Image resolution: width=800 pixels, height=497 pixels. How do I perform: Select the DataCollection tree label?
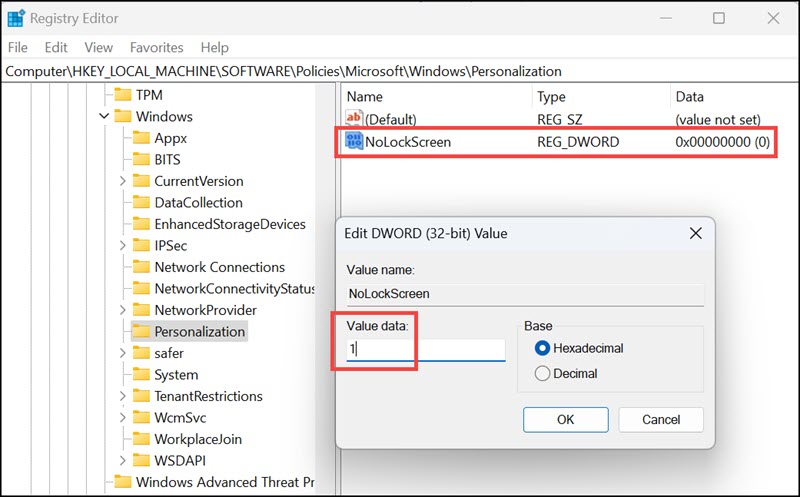pyautogui.click(x=198, y=203)
